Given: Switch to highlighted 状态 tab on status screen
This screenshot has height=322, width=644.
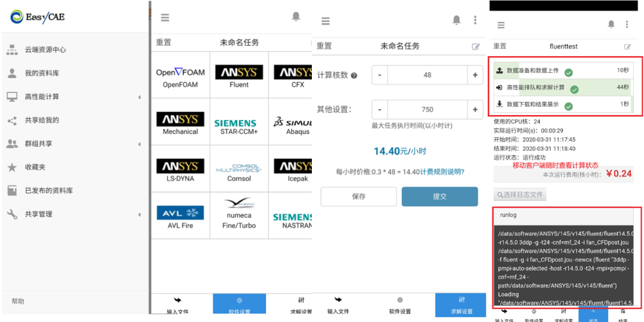Looking at the screenshot, I should pos(593,314).
